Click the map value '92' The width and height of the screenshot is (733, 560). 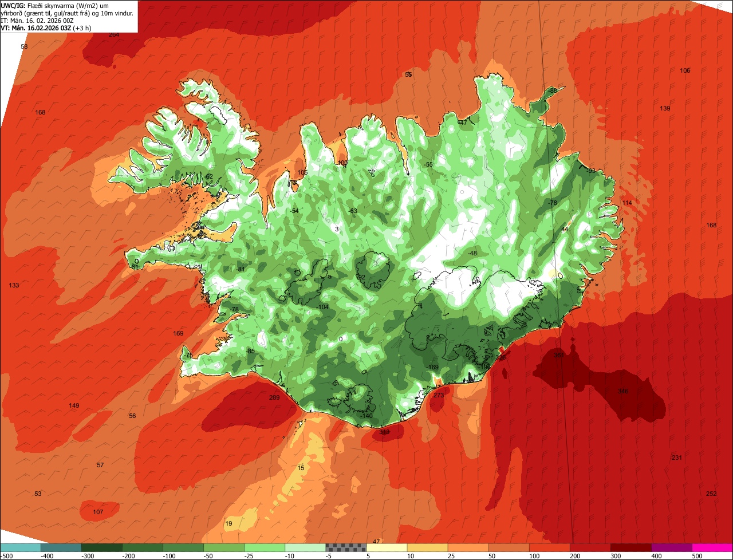pos(361,277)
